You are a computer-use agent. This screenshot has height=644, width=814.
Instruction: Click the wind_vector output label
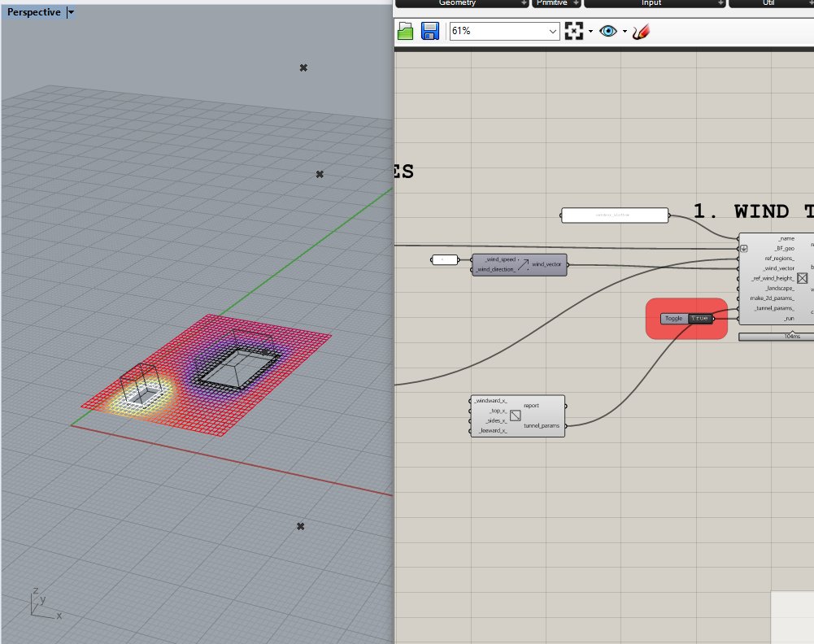546,264
